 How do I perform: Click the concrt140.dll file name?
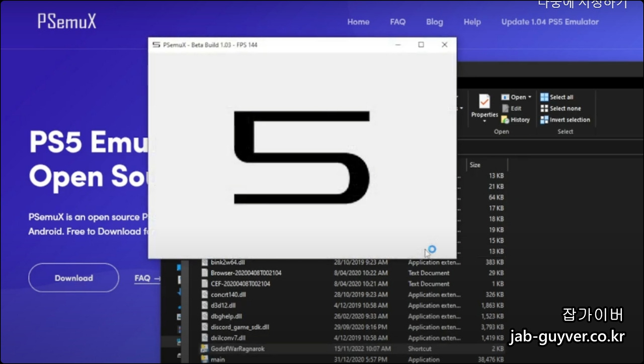pos(228,295)
